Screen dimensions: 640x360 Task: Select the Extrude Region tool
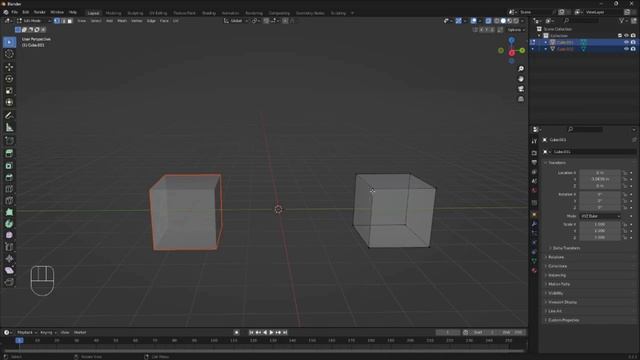[9, 153]
